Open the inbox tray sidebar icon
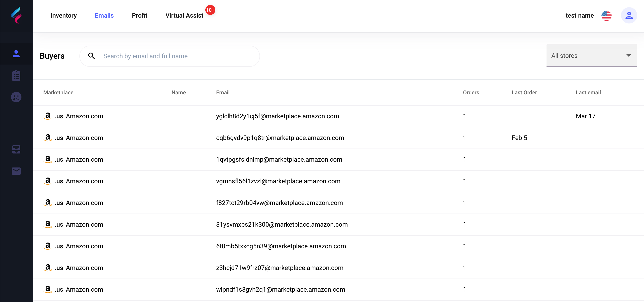The image size is (644, 302). point(16,149)
